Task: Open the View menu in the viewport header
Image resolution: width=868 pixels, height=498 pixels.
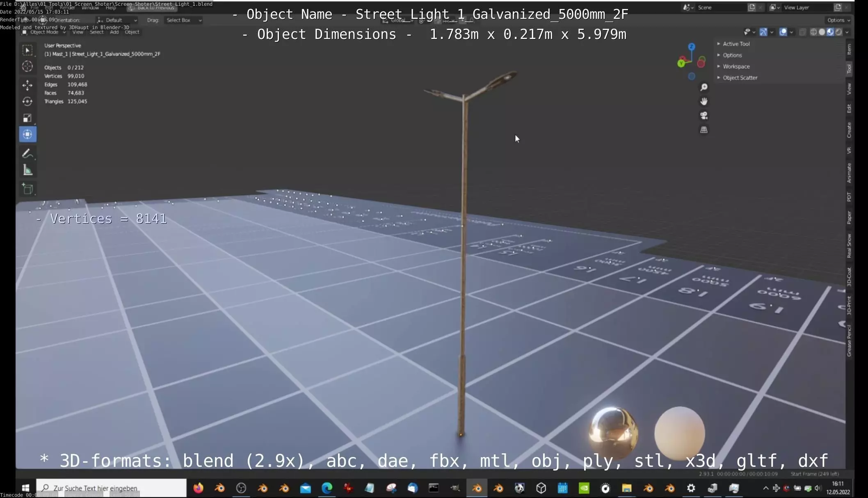Action: point(78,32)
